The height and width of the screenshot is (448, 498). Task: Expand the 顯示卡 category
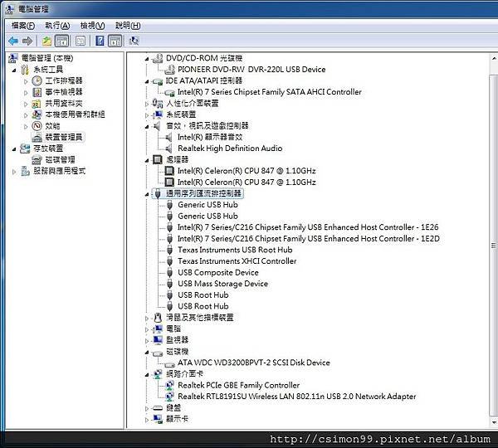pyautogui.click(x=147, y=420)
